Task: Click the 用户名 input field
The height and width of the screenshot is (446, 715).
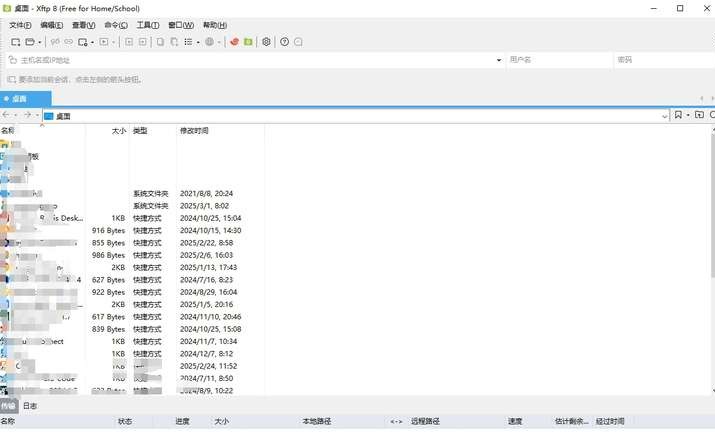Action: pyautogui.click(x=560, y=60)
